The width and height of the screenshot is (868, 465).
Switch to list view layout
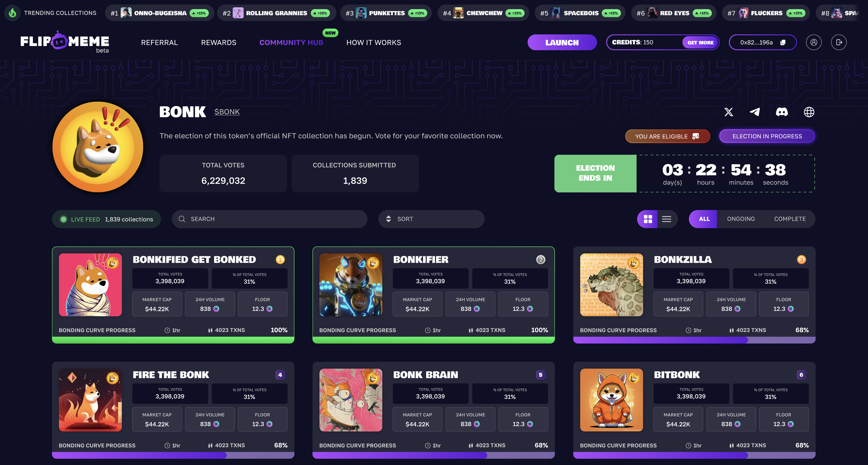666,219
